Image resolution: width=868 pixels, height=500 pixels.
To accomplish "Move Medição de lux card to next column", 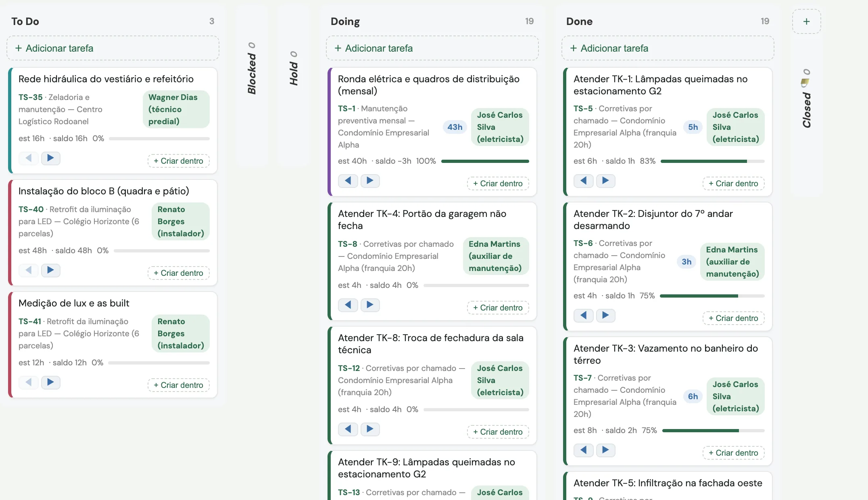I will click(x=50, y=382).
